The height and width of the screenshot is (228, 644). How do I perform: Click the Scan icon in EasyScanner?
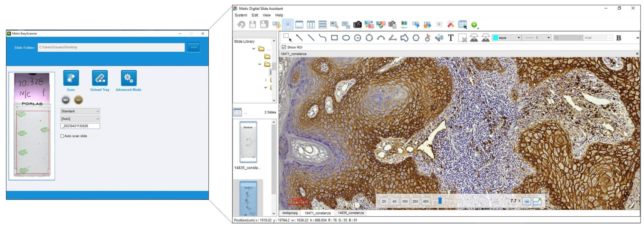pos(71,78)
